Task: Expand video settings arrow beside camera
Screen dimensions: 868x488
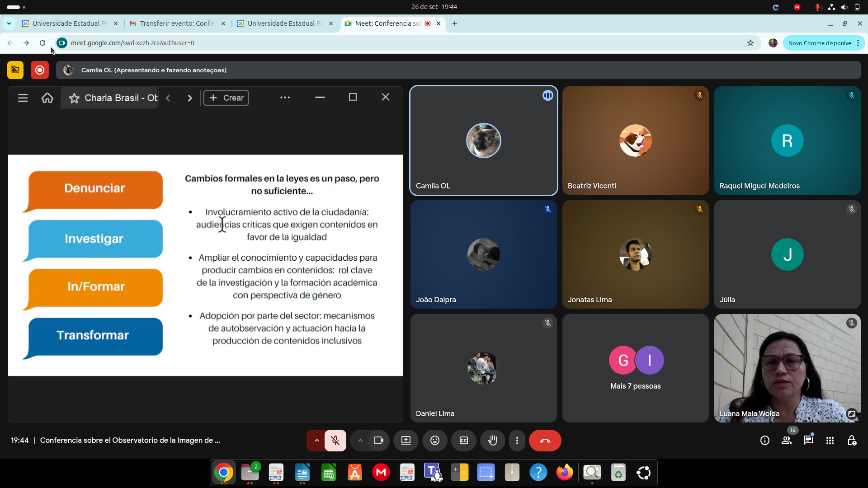Action: pyautogui.click(x=360, y=441)
